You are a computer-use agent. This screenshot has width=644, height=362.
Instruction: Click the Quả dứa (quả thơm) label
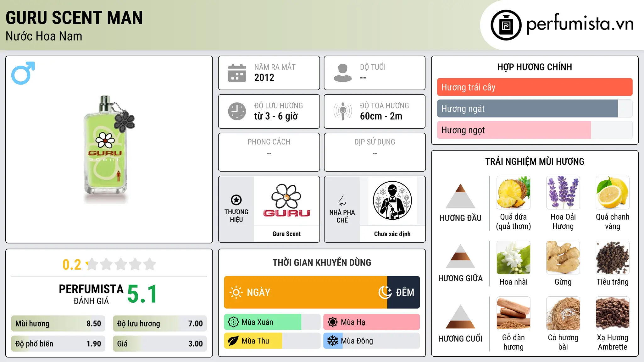pyautogui.click(x=514, y=222)
